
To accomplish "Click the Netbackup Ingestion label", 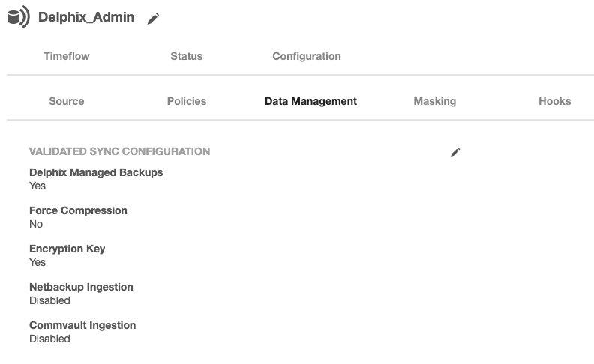I will pyautogui.click(x=81, y=287).
